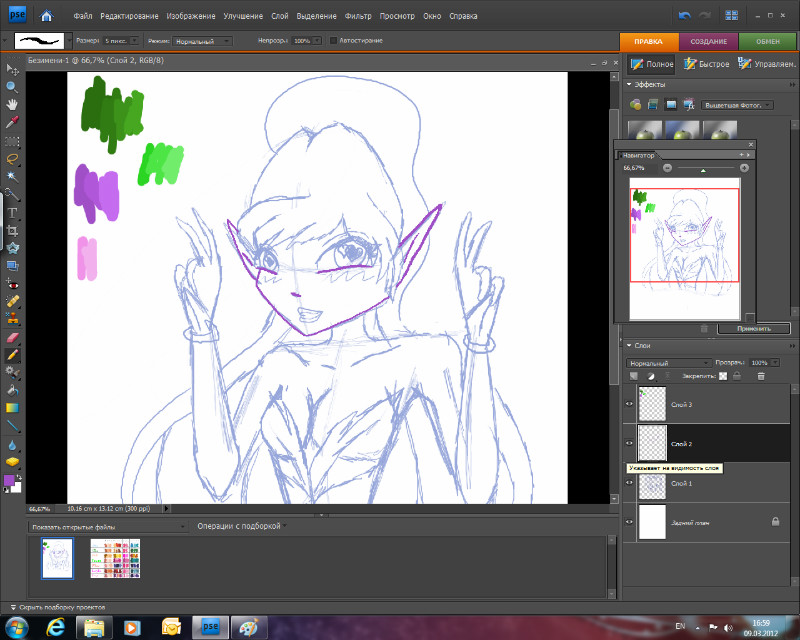The image size is (800, 640).
Task: Open layer blend mode Нормальный dropdown
Action: point(667,362)
